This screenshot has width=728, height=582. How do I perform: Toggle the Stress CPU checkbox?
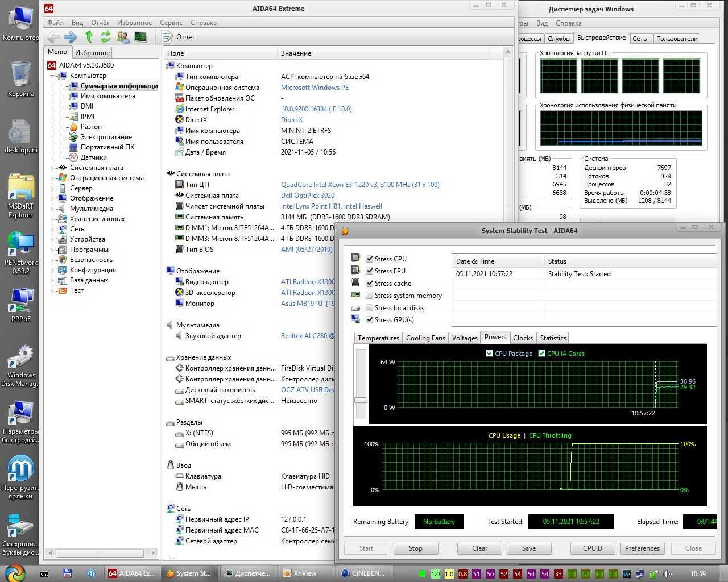pyautogui.click(x=370, y=259)
